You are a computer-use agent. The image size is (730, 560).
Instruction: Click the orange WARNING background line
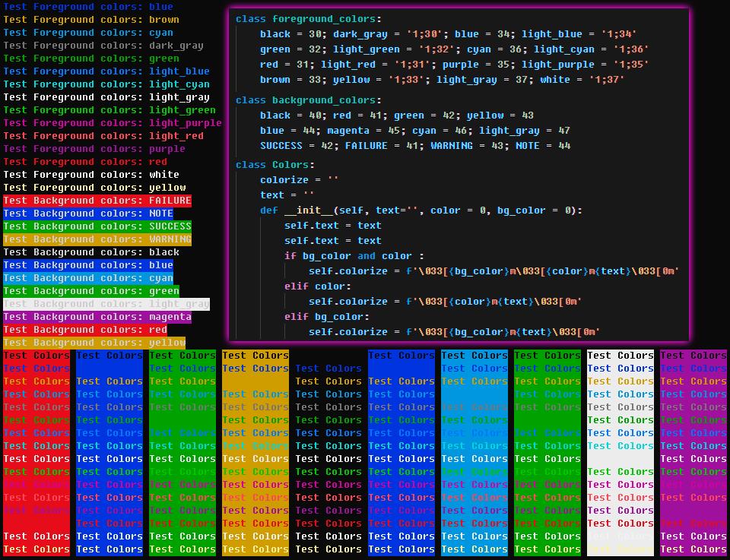97,239
